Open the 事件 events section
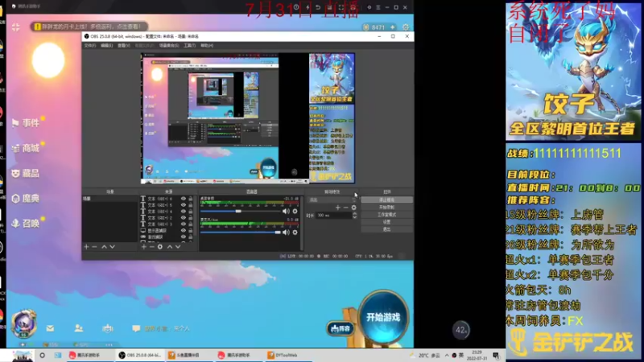The width and height of the screenshot is (644, 362). point(26,123)
